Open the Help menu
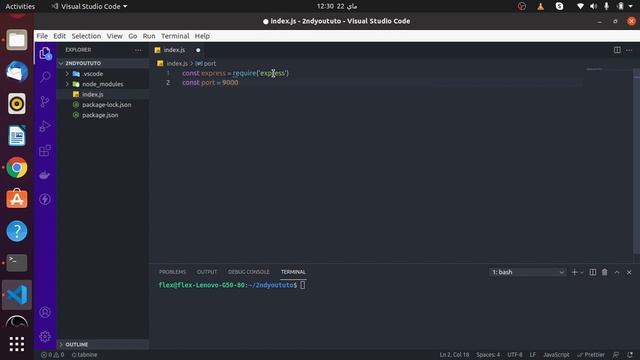 [202, 36]
